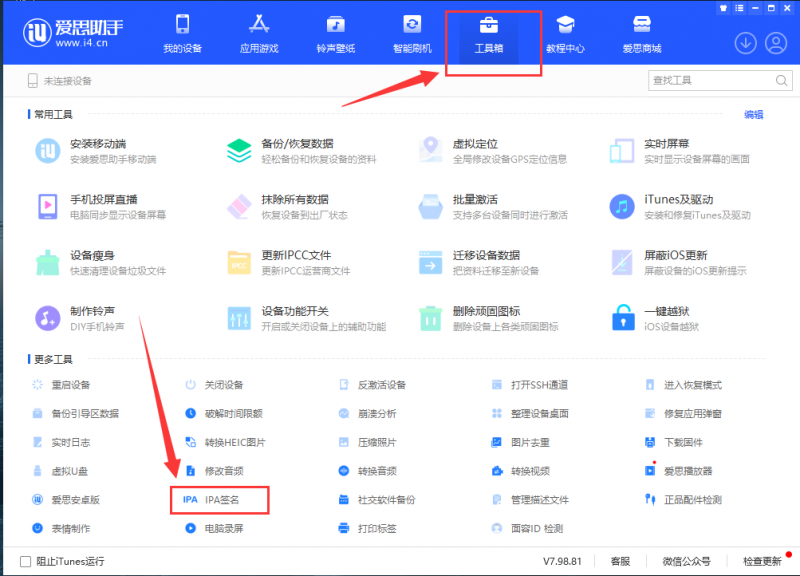Open the 虚拟U盘 tool

point(60,471)
